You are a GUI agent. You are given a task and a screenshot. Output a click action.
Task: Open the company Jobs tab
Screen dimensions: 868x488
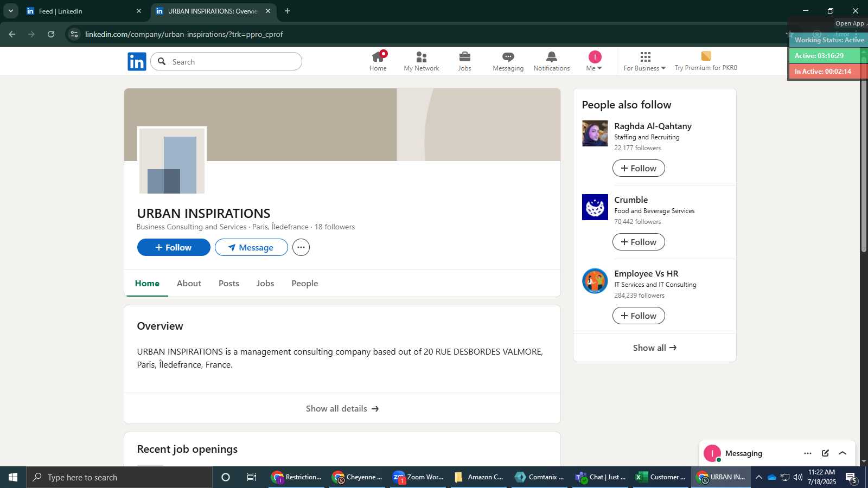[x=265, y=283]
